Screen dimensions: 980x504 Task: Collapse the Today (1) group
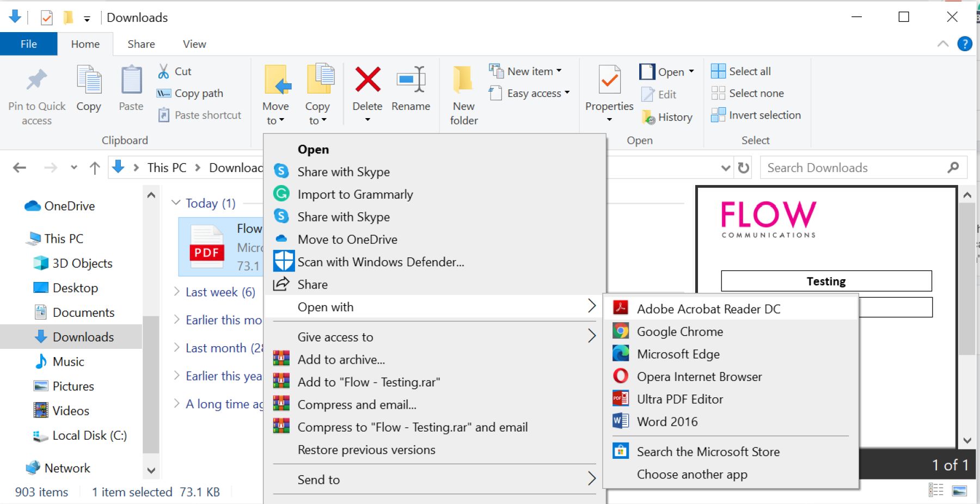point(176,202)
